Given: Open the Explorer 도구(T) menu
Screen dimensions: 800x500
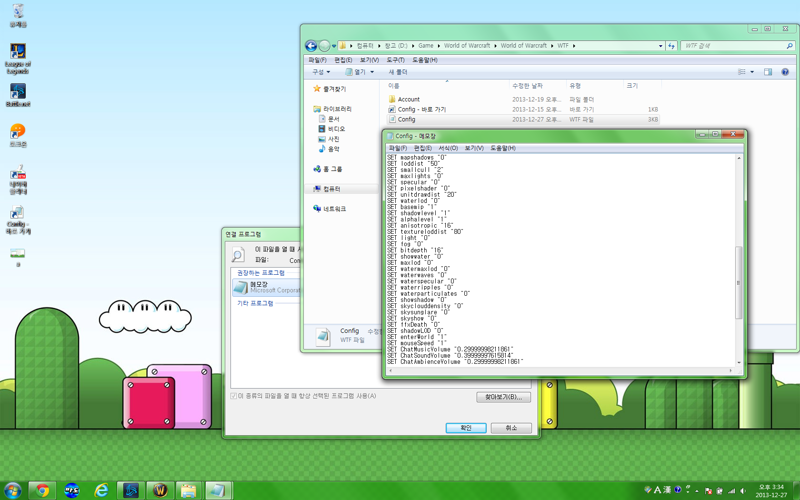Looking at the screenshot, I should [x=395, y=60].
